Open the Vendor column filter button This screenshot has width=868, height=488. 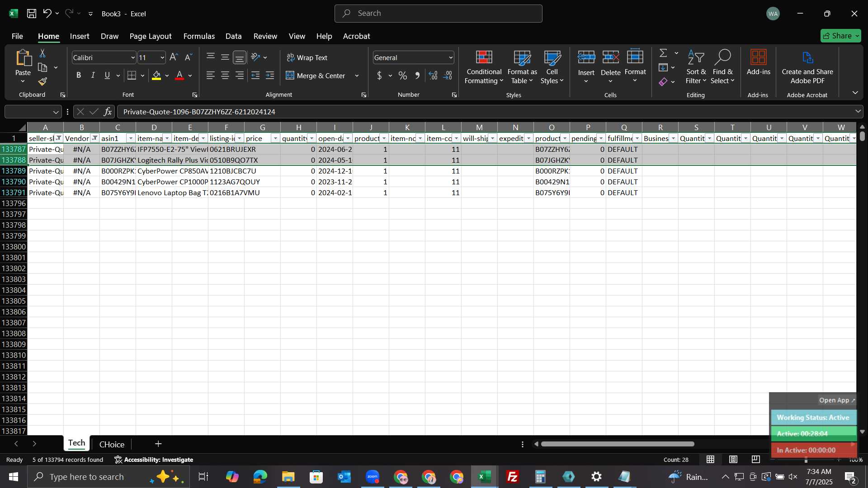coord(94,138)
